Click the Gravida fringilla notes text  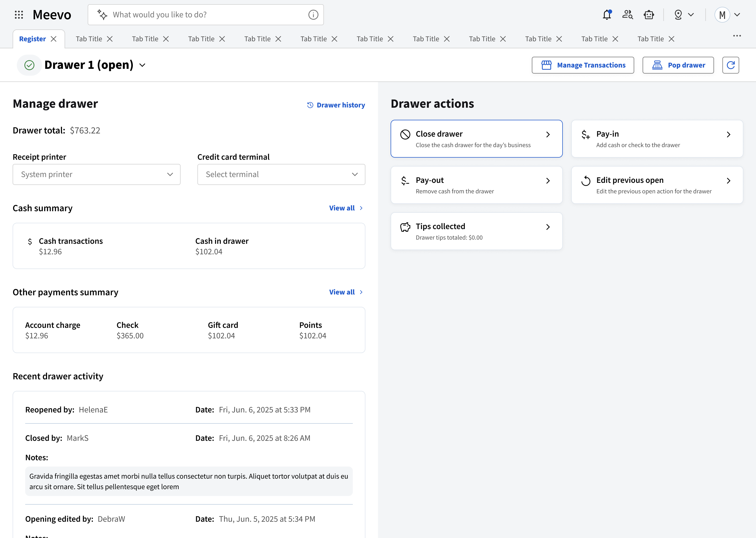pyautogui.click(x=189, y=481)
